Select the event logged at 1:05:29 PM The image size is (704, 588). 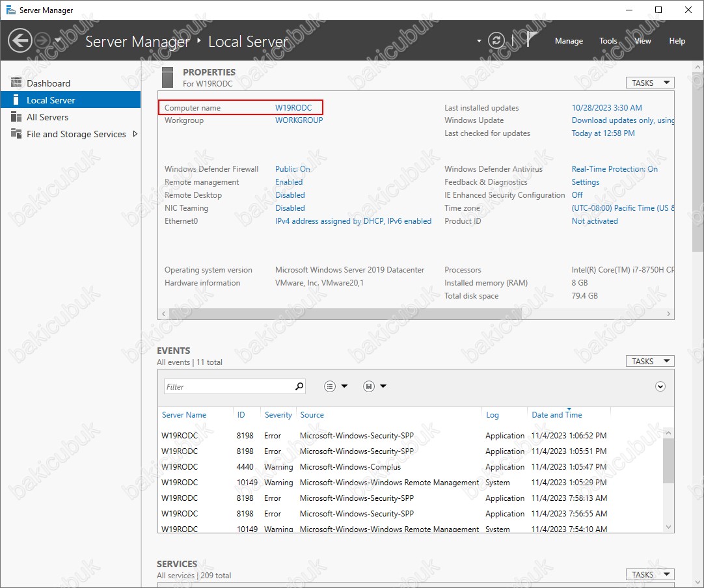click(x=411, y=483)
